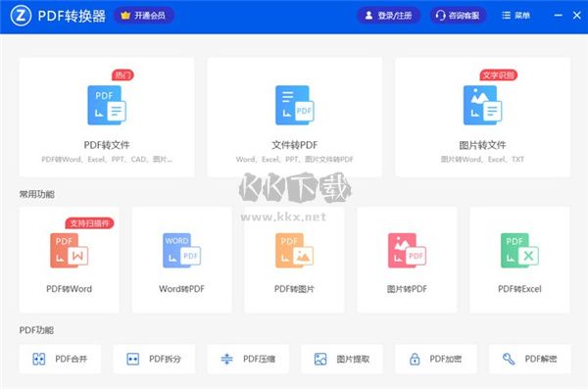Click the 常用功能 section heading
The image size is (588, 389).
(x=37, y=194)
